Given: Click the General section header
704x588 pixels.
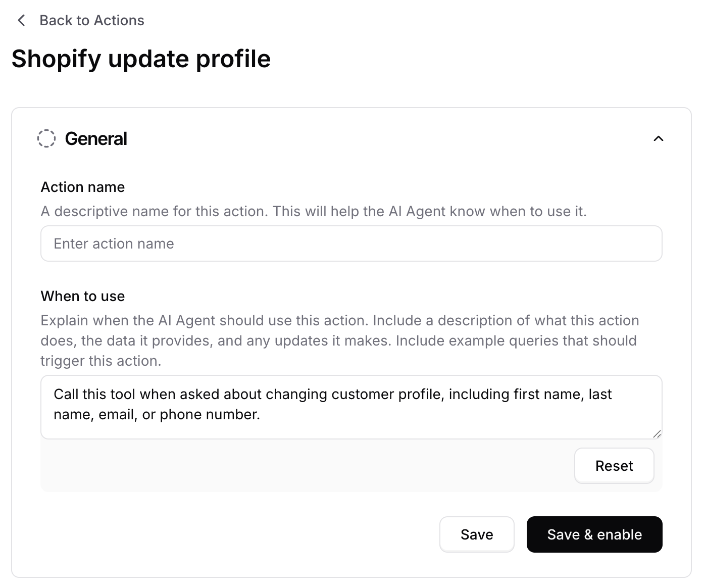Looking at the screenshot, I should pos(96,138).
